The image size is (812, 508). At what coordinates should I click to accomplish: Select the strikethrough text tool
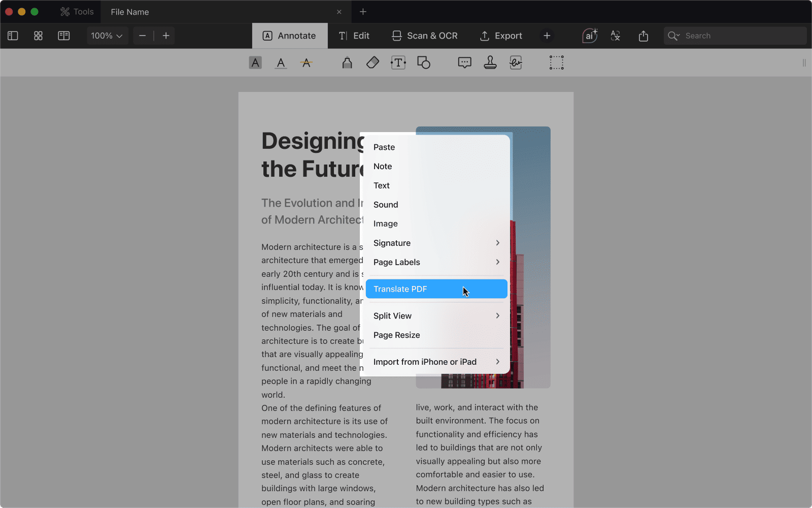coord(306,63)
